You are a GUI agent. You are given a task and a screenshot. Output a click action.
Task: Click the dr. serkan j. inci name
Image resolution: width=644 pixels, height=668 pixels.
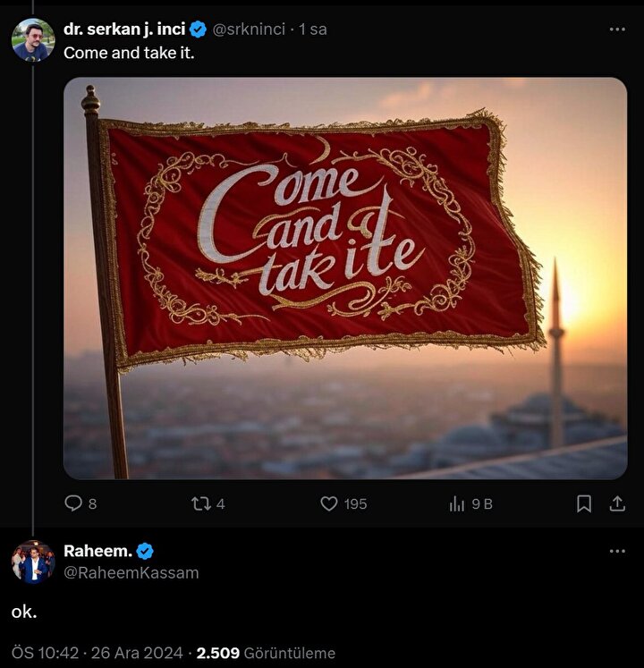[x=123, y=30]
